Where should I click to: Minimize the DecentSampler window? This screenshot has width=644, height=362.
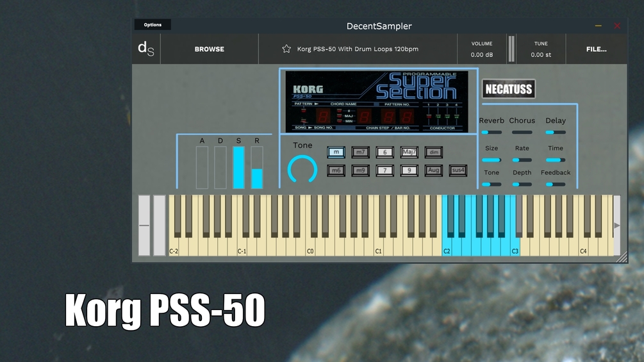(599, 26)
